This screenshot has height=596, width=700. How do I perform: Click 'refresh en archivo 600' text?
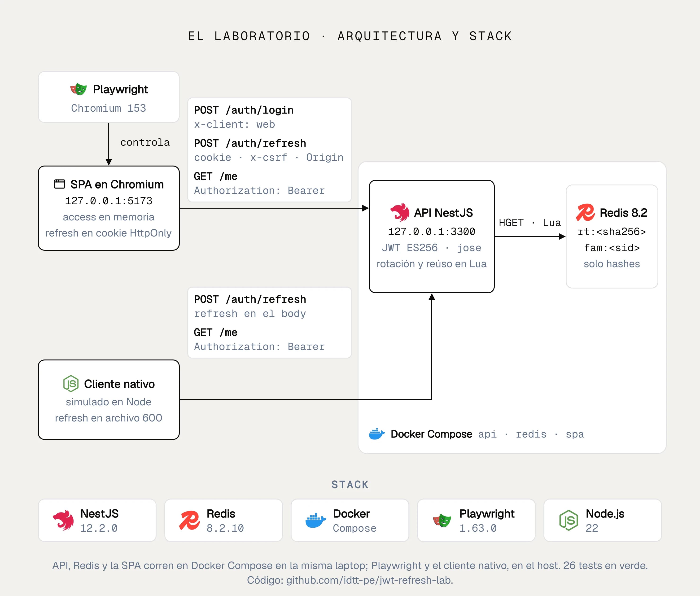click(x=109, y=418)
